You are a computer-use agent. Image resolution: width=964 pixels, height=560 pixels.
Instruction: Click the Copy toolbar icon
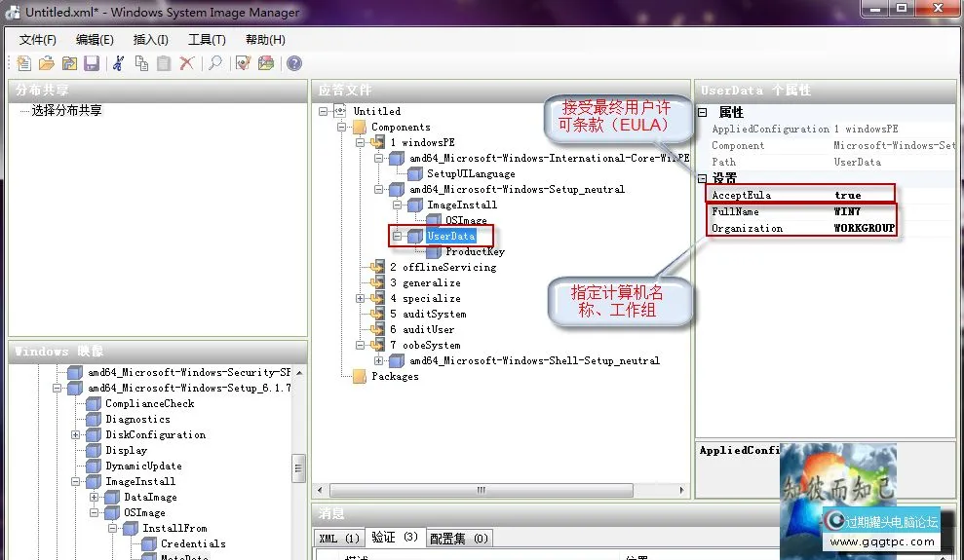point(142,62)
